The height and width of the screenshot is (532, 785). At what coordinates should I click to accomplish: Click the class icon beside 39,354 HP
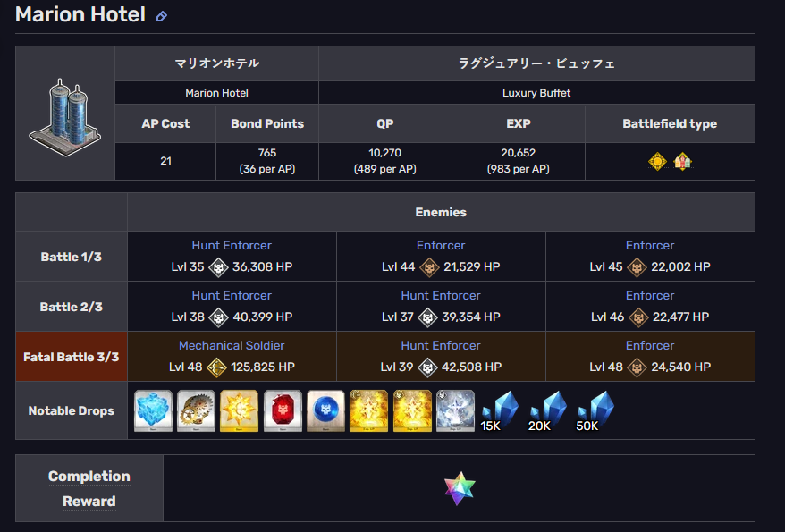coord(427,317)
